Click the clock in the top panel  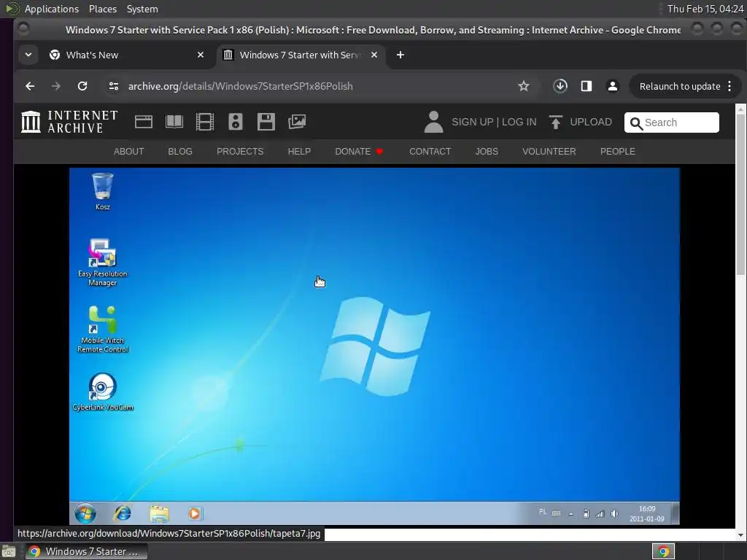(x=705, y=9)
